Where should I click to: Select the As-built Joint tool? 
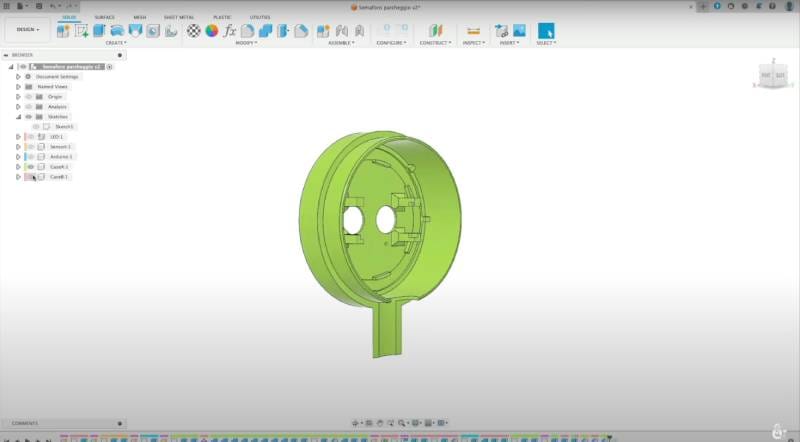(x=360, y=31)
